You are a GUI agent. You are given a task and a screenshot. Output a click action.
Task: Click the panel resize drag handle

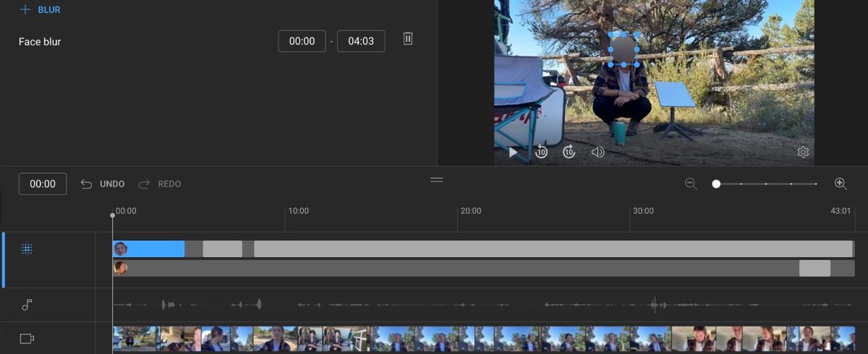tap(436, 179)
